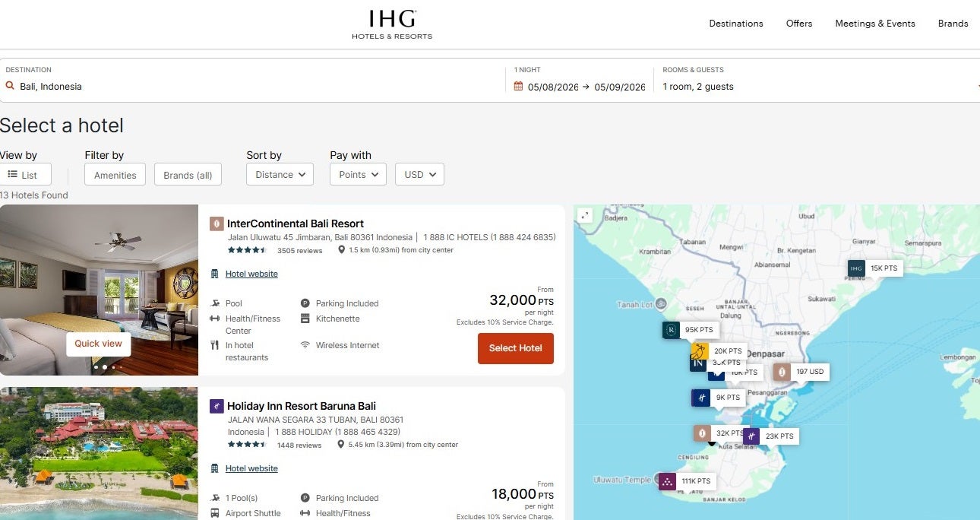Open the Brands menu in header

953,24
